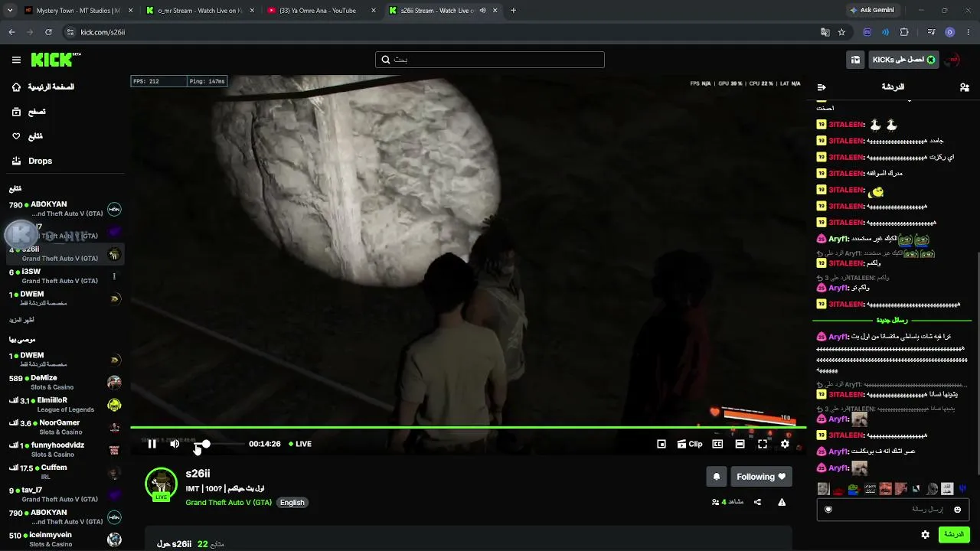Open Chrome extensions puzzle icon
This screenshot has width=980, height=551.
point(904,32)
